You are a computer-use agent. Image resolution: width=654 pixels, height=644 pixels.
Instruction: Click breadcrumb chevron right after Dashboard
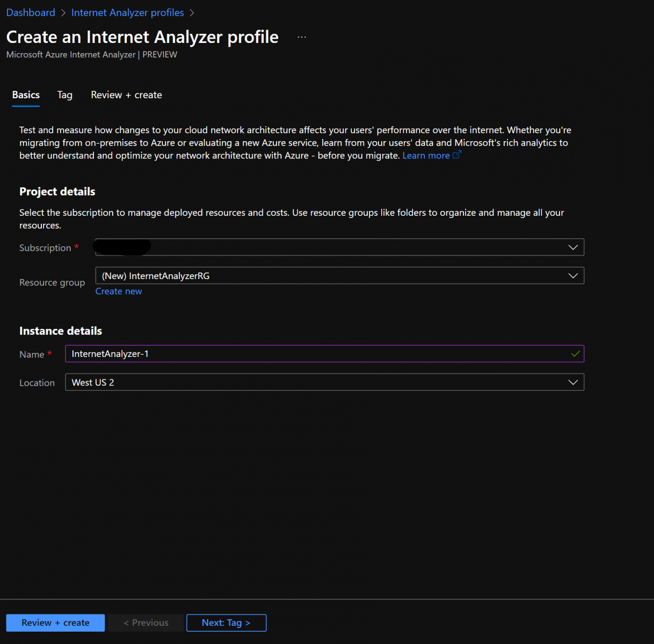(63, 13)
